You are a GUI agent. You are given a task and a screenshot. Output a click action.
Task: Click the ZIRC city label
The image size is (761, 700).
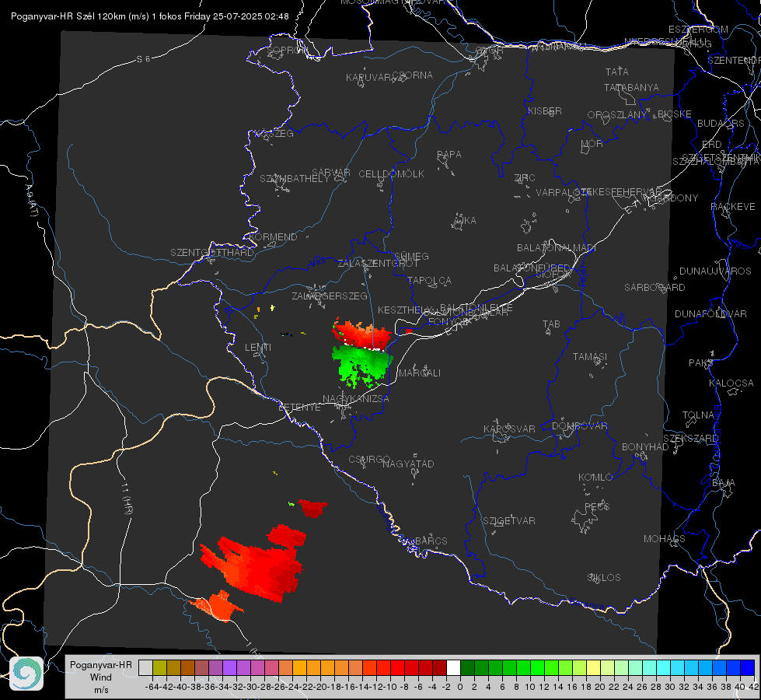[525, 178]
